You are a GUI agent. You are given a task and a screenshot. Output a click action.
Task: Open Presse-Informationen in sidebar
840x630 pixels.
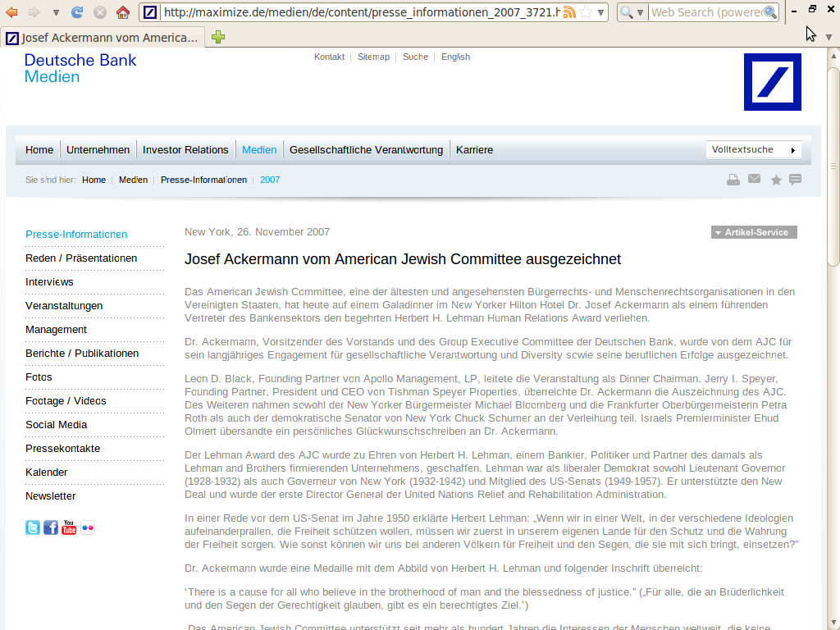click(x=76, y=234)
